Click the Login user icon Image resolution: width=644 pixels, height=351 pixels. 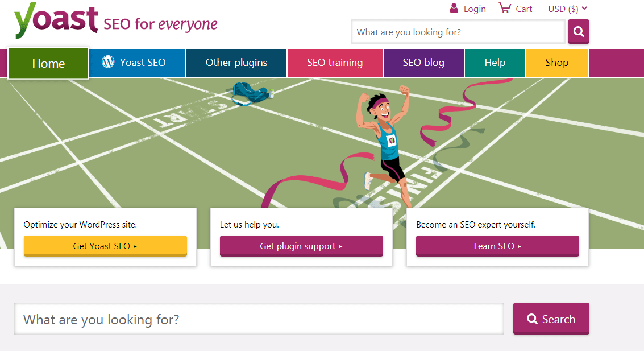tap(454, 8)
